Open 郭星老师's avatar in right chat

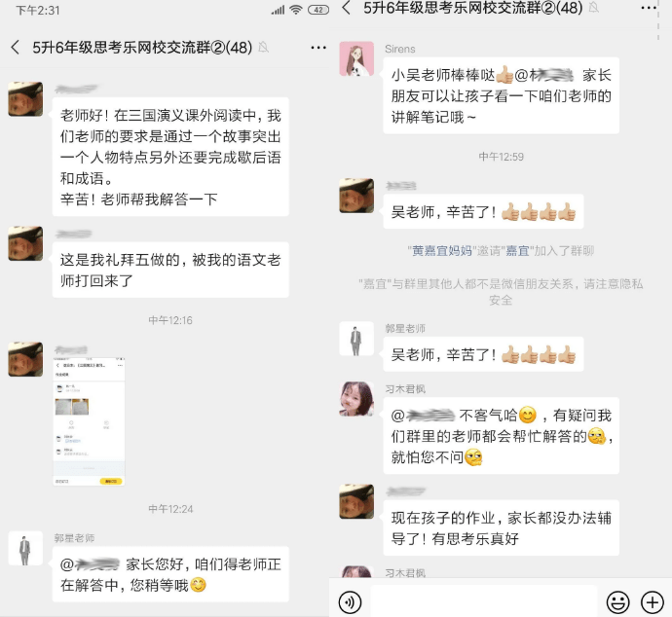click(356, 339)
